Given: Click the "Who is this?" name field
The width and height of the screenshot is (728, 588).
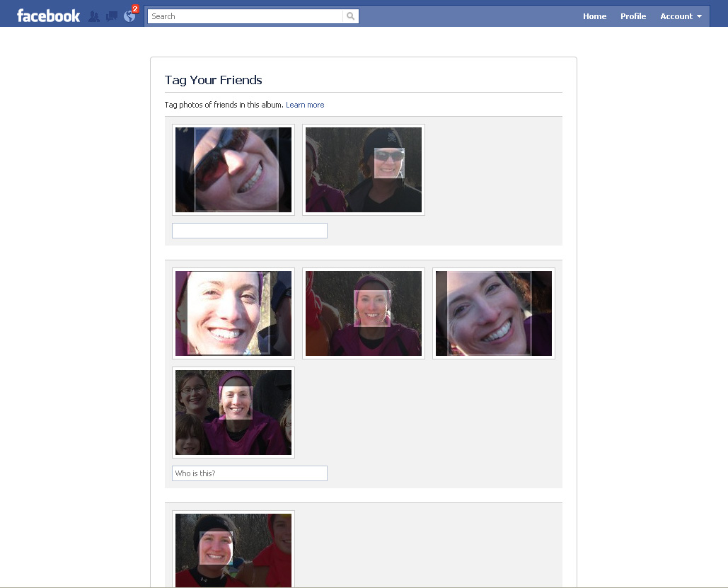Looking at the screenshot, I should point(250,473).
